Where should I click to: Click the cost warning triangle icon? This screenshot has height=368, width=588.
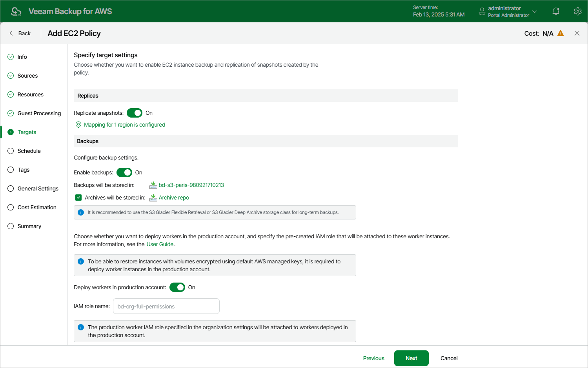point(561,33)
